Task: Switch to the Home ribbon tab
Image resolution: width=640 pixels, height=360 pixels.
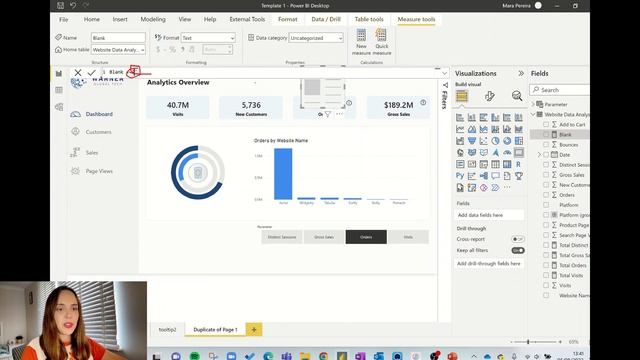Action: tap(91, 19)
